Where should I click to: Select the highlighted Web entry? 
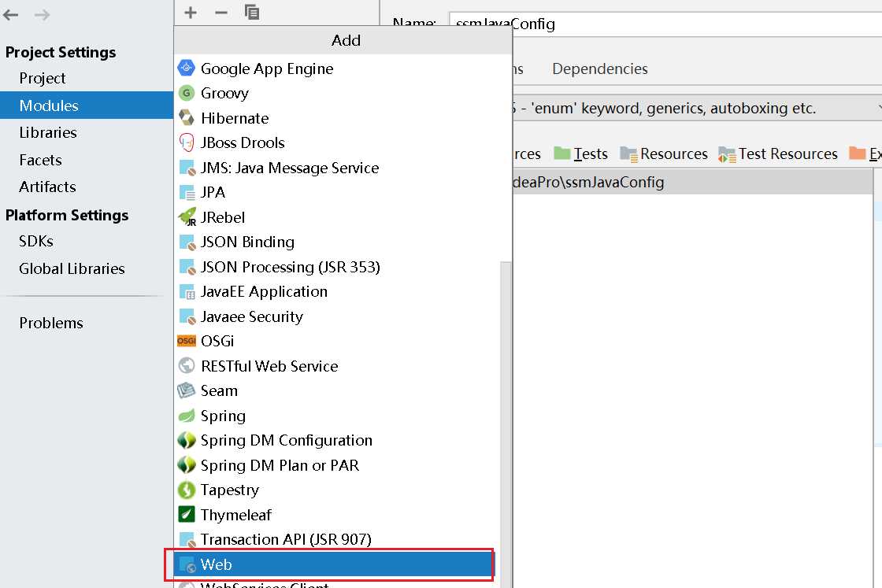[333, 564]
